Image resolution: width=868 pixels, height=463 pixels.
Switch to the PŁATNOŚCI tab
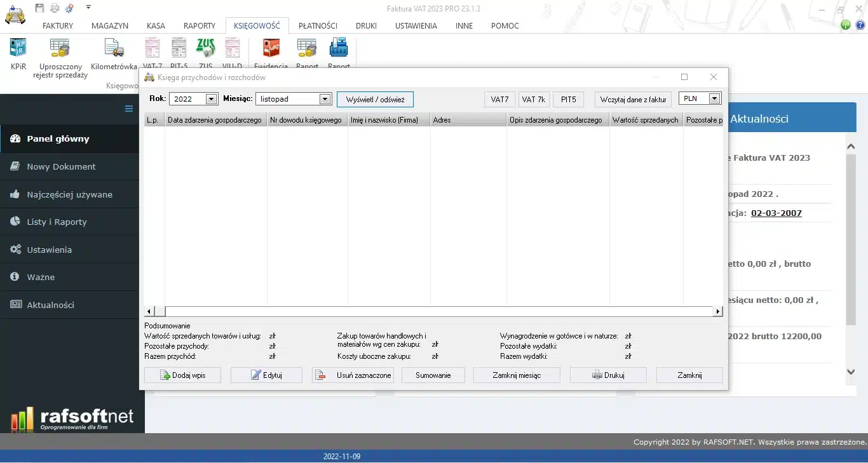point(318,26)
